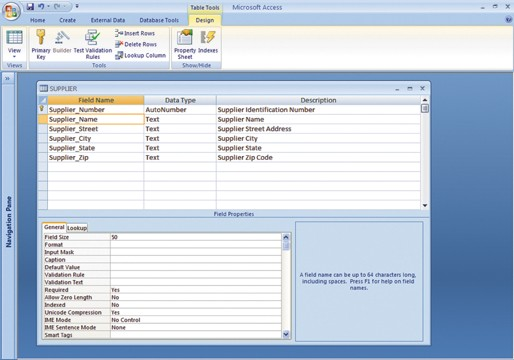Select the Design ribbon tab
Viewport: 514px width, 360px height.
point(205,20)
